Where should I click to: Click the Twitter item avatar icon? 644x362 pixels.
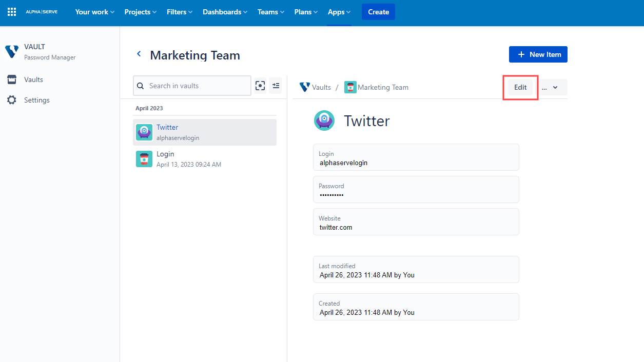[144, 132]
